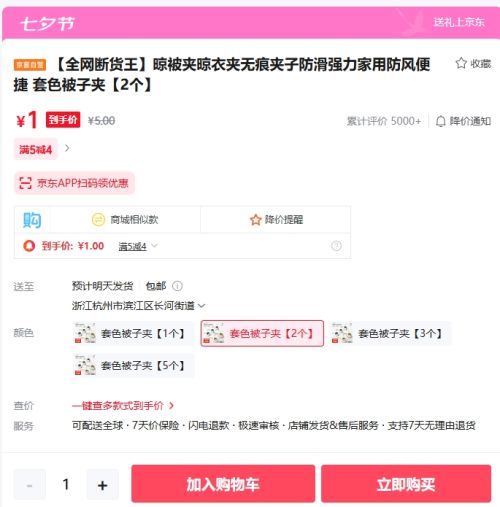
Task: Click the info icon next to 包邮
Action: pyautogui.click(x=177, y=286)
